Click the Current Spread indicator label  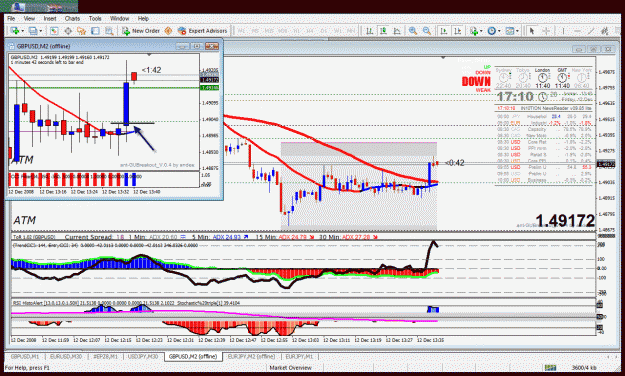(94, 237)
